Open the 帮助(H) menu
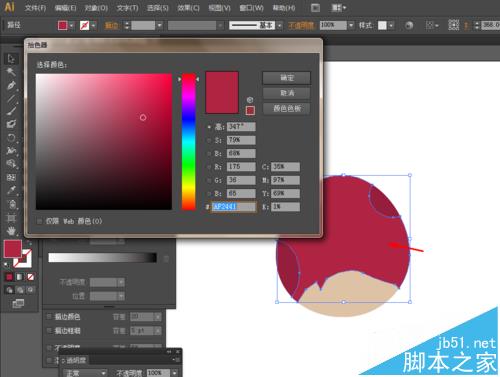This screenshot has height=377, width=500. pos(284,8)
